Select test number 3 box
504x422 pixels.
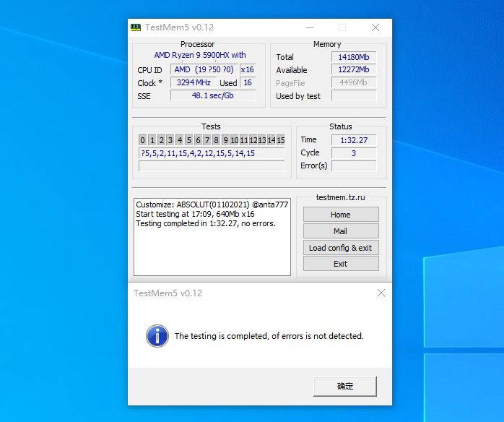(170, 140)
